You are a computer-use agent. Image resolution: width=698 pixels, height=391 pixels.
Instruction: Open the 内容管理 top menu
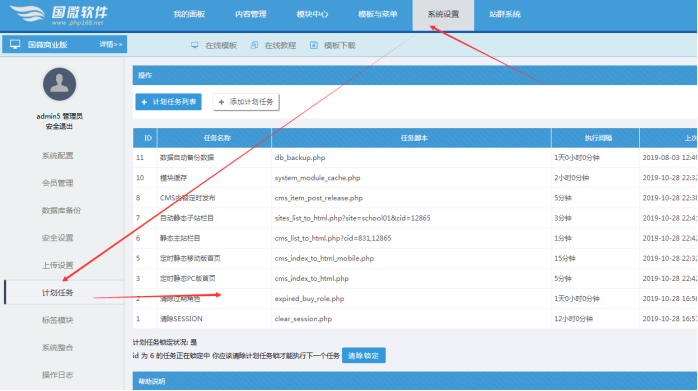(x=251, y=15)
